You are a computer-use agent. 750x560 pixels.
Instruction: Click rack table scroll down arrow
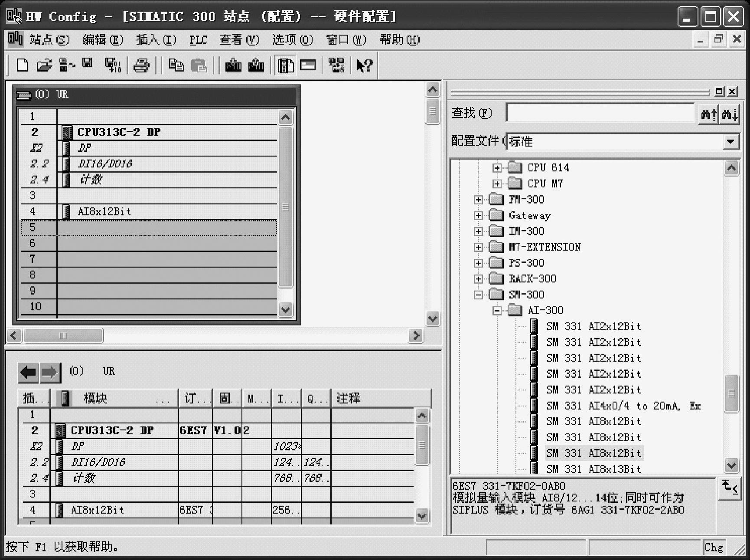coord(285,309)
